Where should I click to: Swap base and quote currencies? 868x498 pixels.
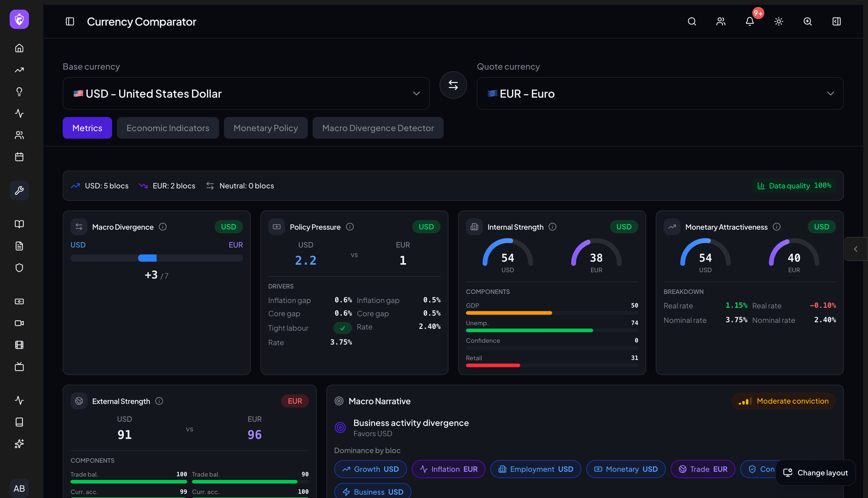[453, 85]
